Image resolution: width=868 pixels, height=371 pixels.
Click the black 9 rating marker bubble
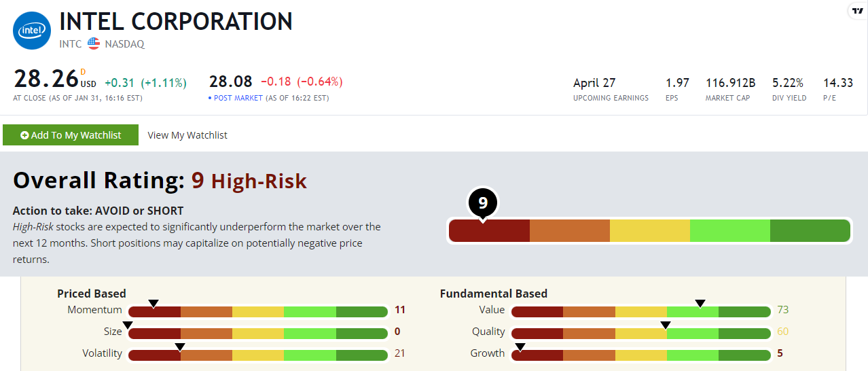pos(483,202)
